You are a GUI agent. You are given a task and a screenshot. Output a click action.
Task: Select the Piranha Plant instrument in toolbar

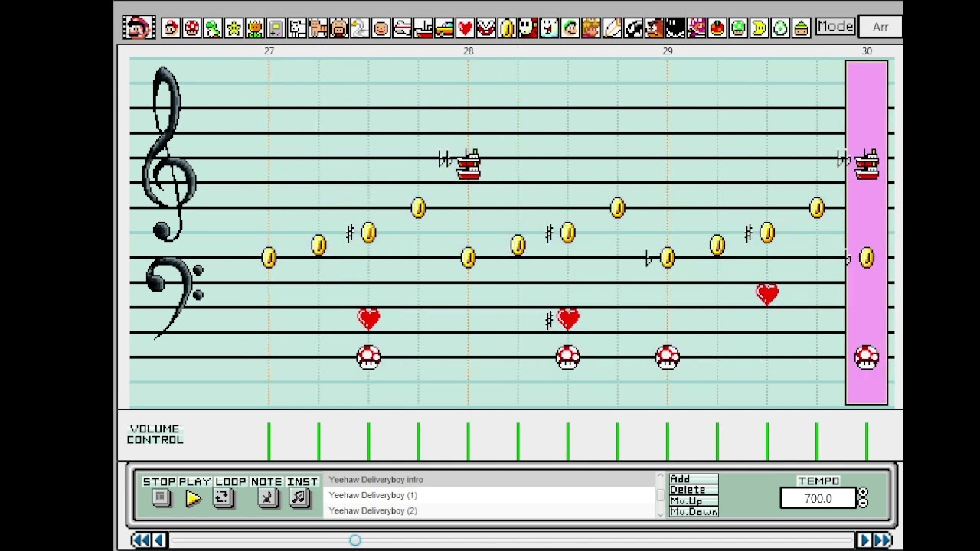coord(486,28)
